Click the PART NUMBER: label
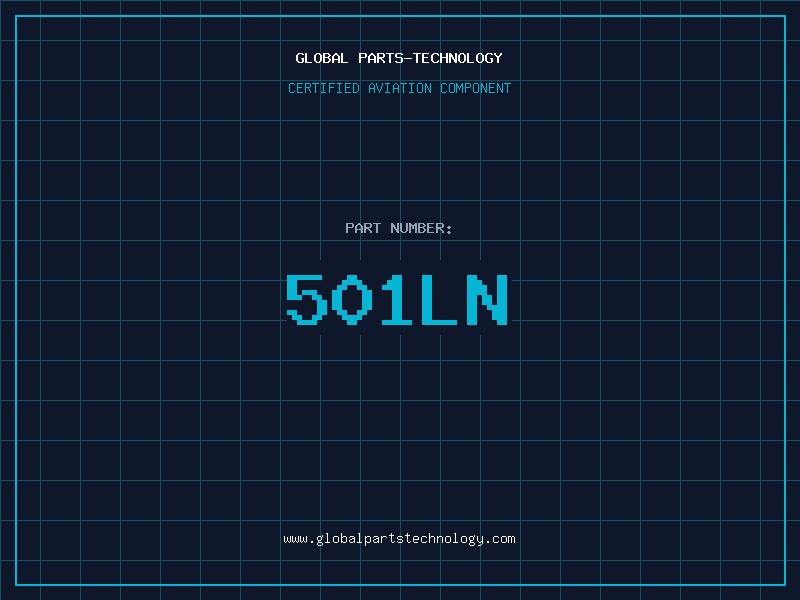The width and height of the screenshot is (800, 600). coord(398,228)
